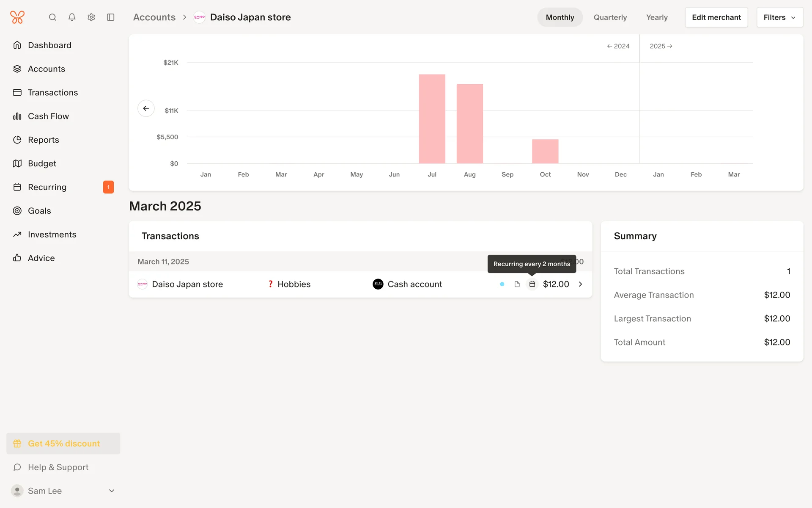Click the Get 45% discount banner
The width and height of the screenshot is (812, 508).
pyautogui.click(x=63, y=443)
